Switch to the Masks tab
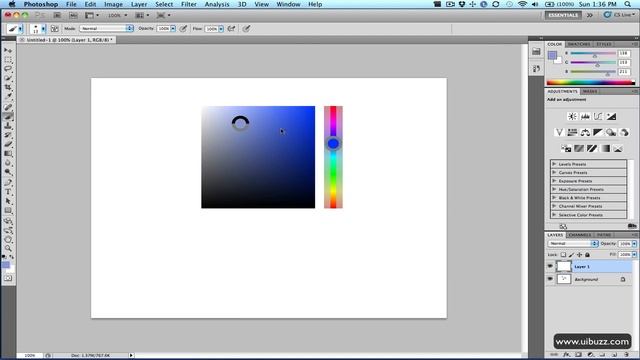Image resolution: width=640 pixels, height=360 pixels. 590,91
